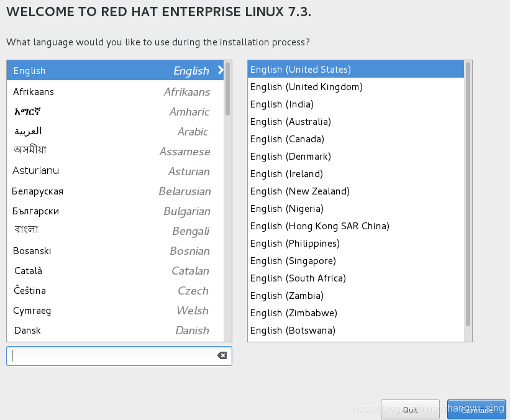Focus the language search input field
Screen dimensions: 510x420
click(x=119, y=355)
